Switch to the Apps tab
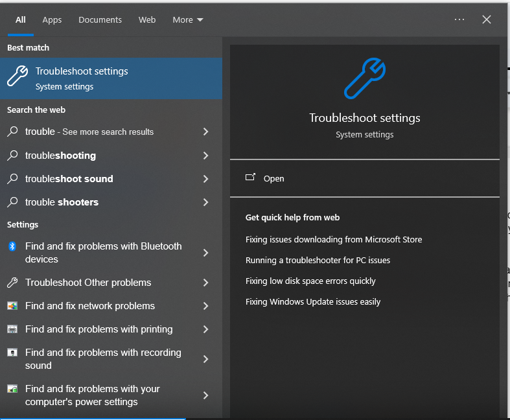510x420 pixels. [x=52, y=20]
